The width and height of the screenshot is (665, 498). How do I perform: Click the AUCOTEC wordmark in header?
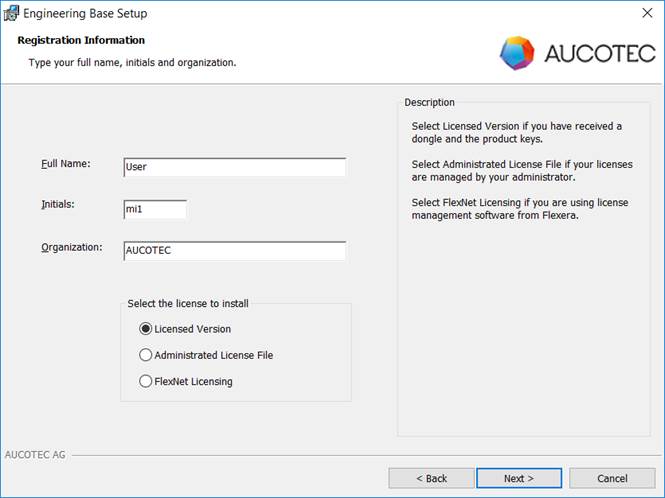tap(600, 53)
